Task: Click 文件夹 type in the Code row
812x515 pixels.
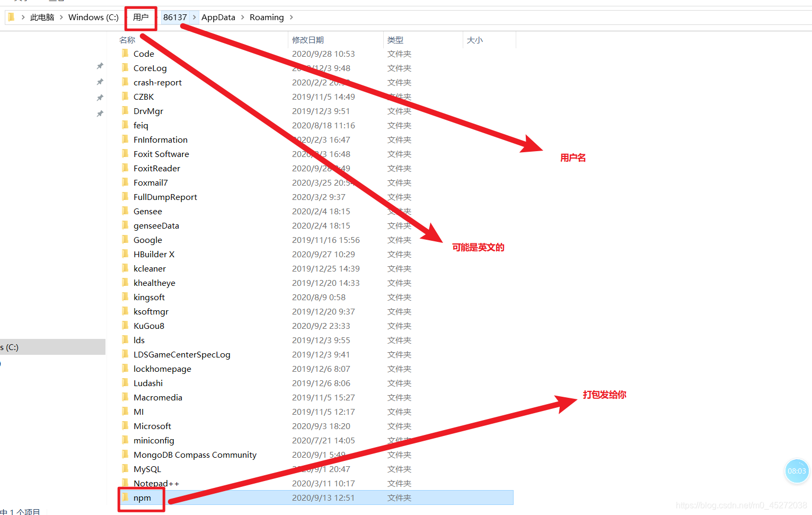Action: [x=399, y=54]
